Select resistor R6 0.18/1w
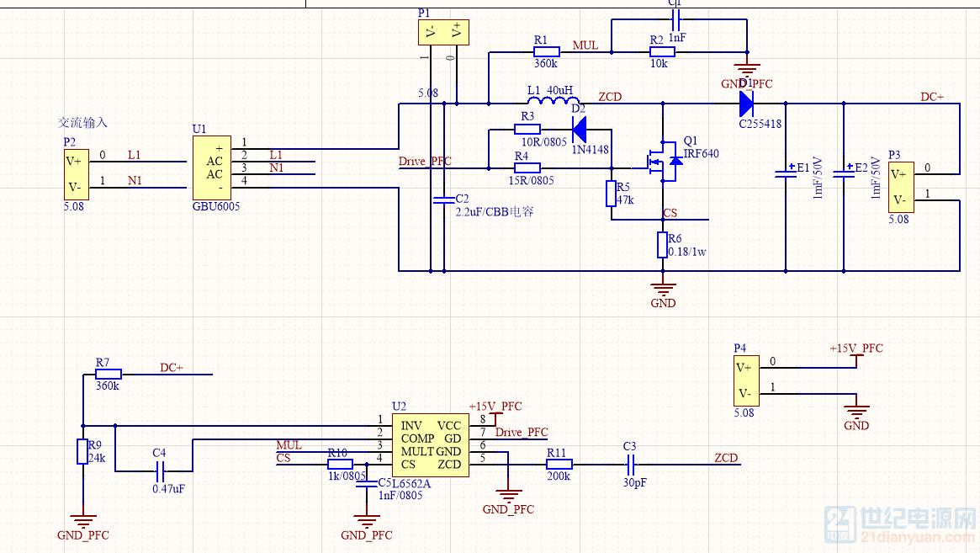The height and width of the screenshot is (553, 980). (x=663, y=245)
